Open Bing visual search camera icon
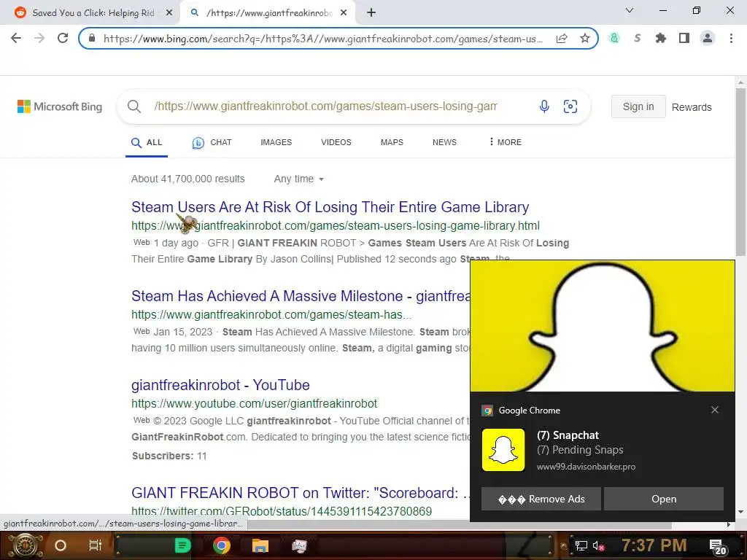 570,106
